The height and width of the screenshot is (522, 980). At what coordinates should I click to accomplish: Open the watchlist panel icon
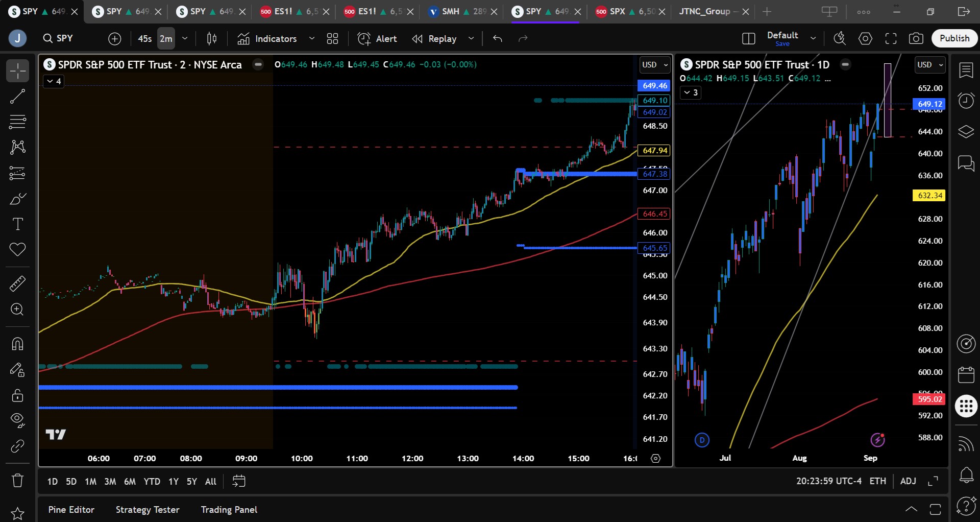point(966,70)
